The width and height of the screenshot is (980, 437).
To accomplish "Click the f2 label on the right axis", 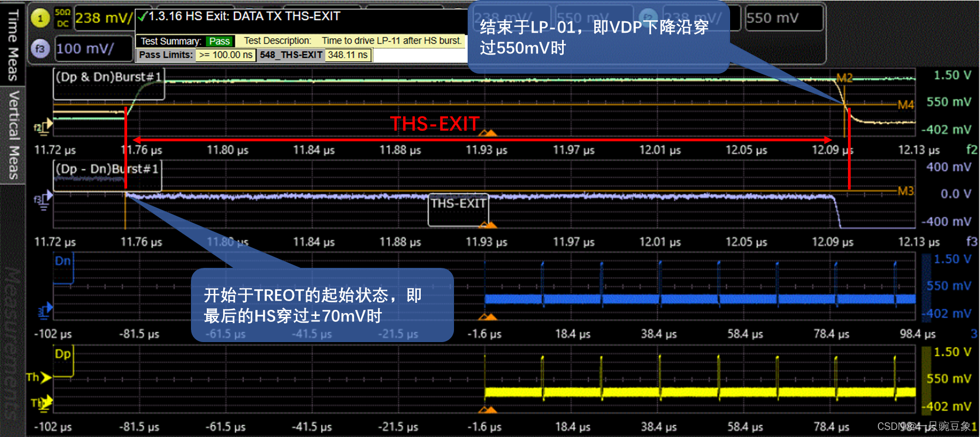I will tap(971, 149).
